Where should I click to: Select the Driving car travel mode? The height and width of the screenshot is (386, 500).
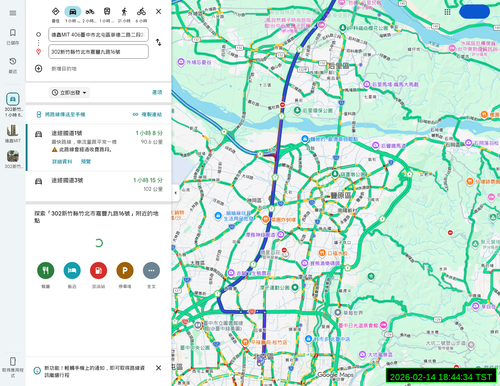[72, 12]
